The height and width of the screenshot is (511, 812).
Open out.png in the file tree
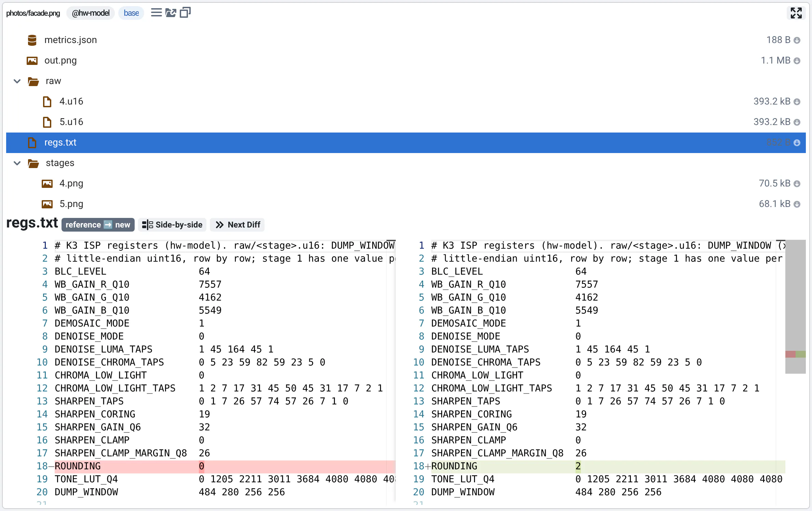60,60
